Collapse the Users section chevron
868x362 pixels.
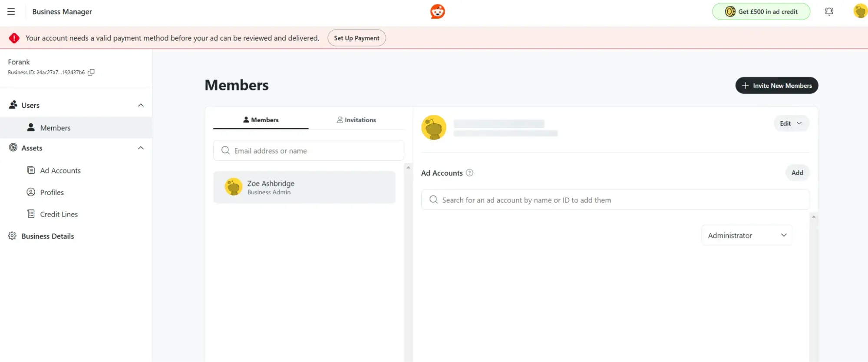141,105
